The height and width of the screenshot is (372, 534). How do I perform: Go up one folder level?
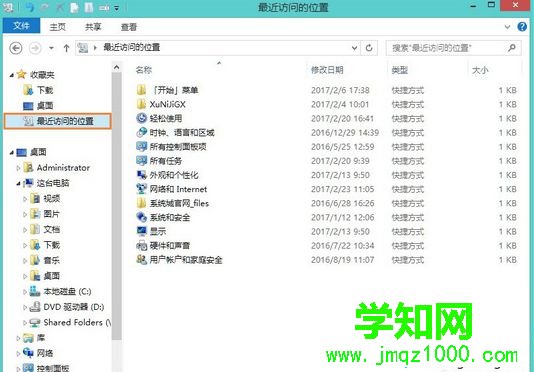tap(66, 48)
